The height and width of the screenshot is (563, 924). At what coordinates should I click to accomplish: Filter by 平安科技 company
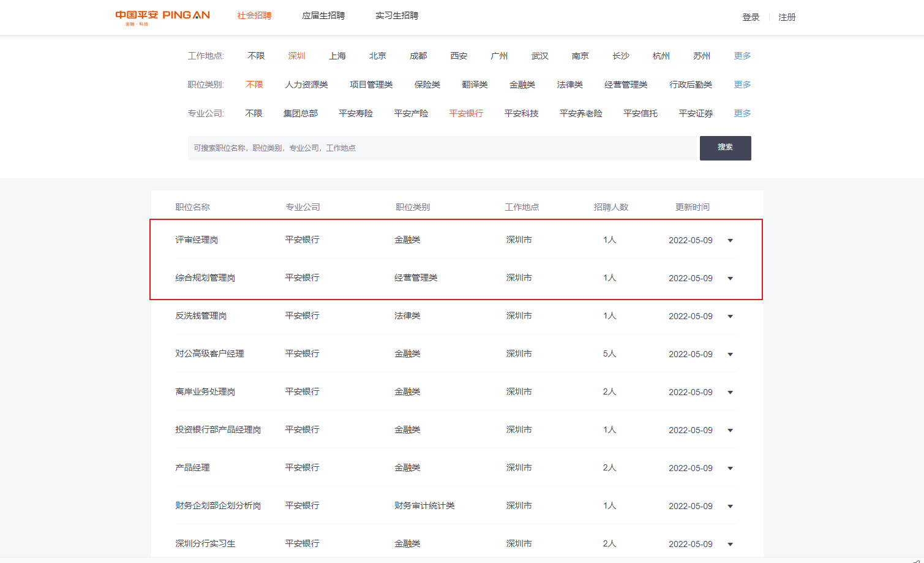point(521,113)
